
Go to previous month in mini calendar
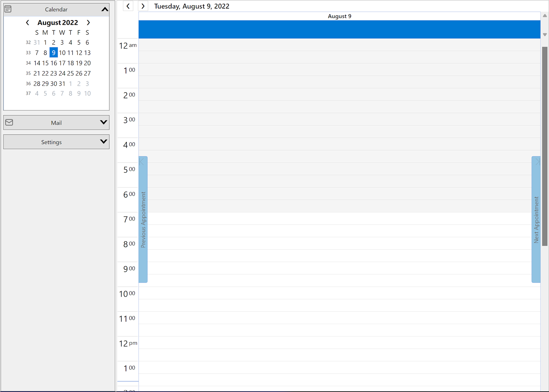click(x=27, y=23)
